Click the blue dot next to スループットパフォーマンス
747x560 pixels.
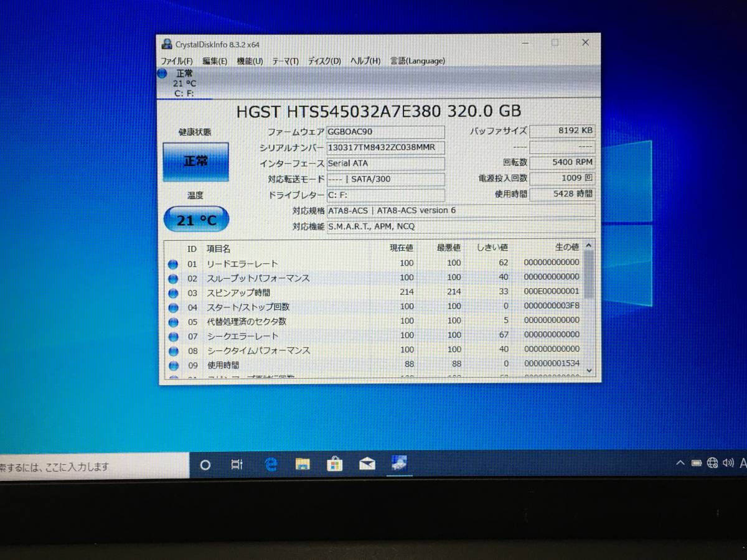(x=172, y=278)
